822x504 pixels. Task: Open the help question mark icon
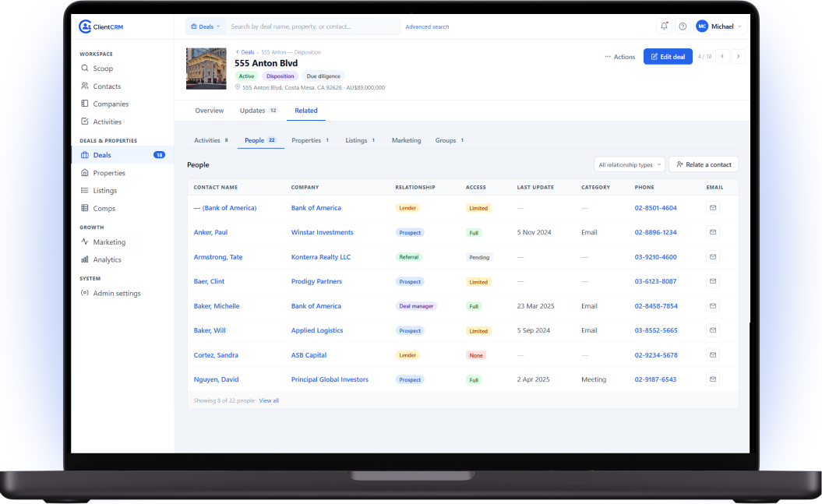[x=683, y=26]
